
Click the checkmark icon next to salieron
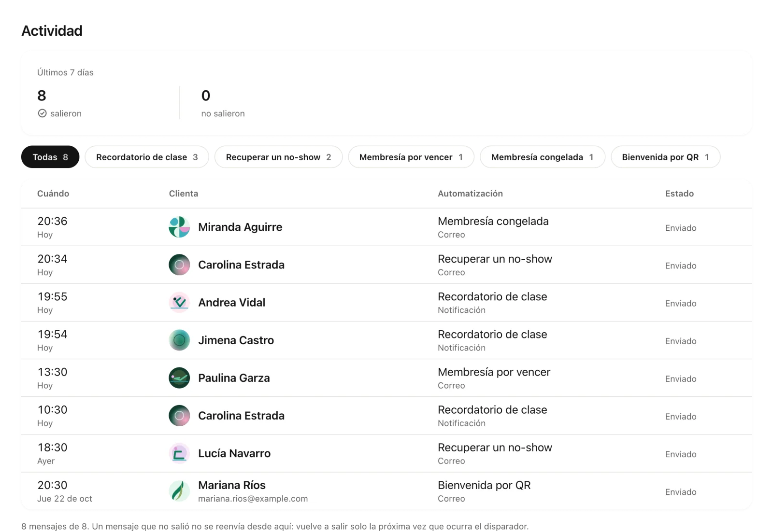tap(43, 113)
